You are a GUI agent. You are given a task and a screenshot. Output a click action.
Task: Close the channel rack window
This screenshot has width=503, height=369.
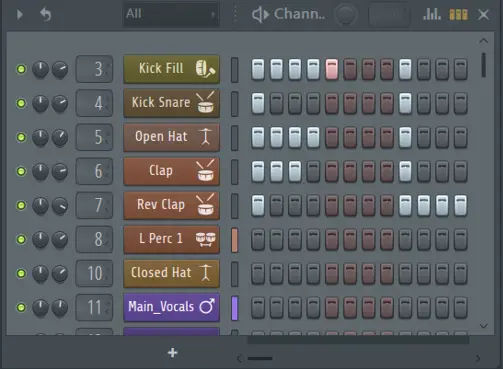[x=483, y=14]
